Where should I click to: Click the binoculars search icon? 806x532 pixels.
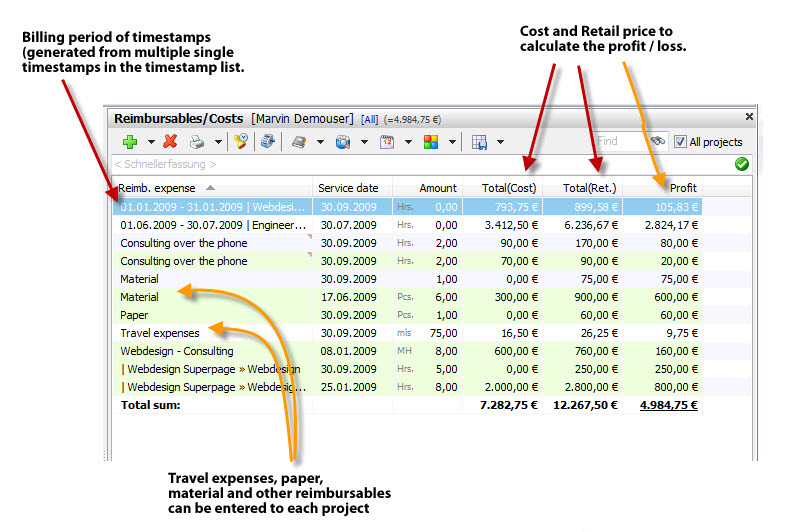[657, 141]
